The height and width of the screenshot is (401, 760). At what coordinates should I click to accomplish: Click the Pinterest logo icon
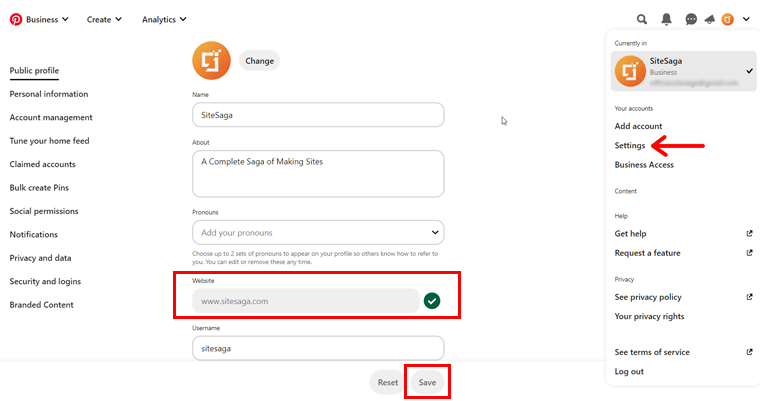pos(16,19)
